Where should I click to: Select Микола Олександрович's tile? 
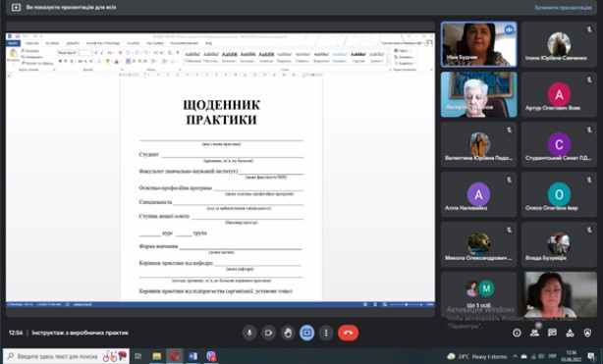pos(479,244)
